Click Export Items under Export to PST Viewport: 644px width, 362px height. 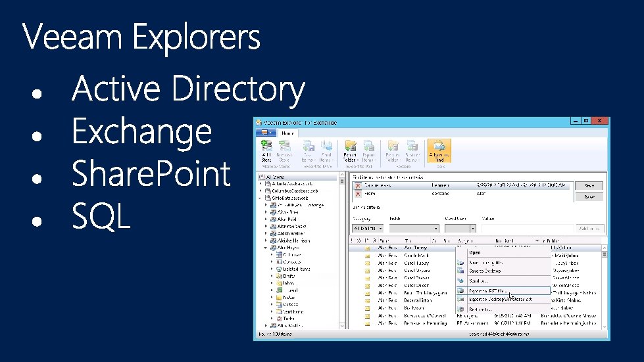369,151
